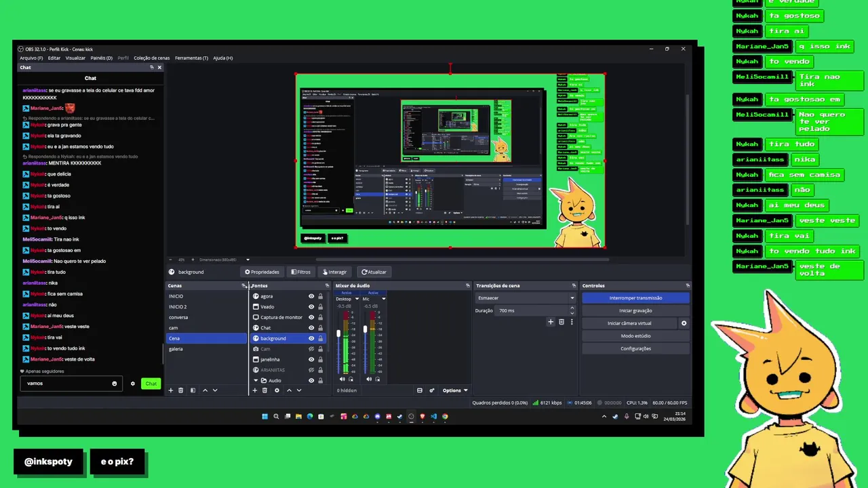Open virtual camera settings gear
868x488 pixels.
point(684,323)
